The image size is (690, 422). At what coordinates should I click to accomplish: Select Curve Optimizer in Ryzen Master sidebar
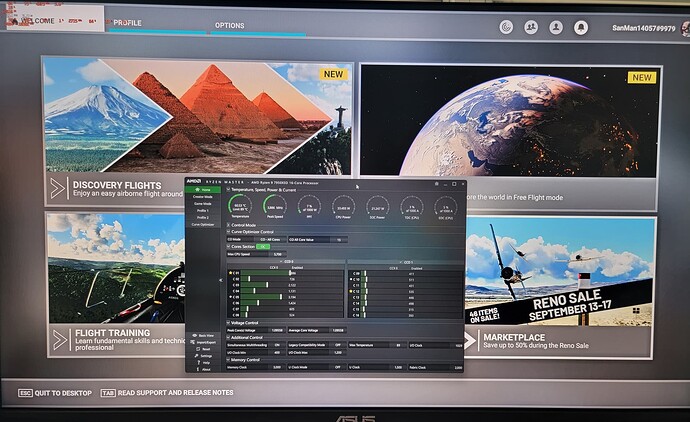tap(203, 224)
